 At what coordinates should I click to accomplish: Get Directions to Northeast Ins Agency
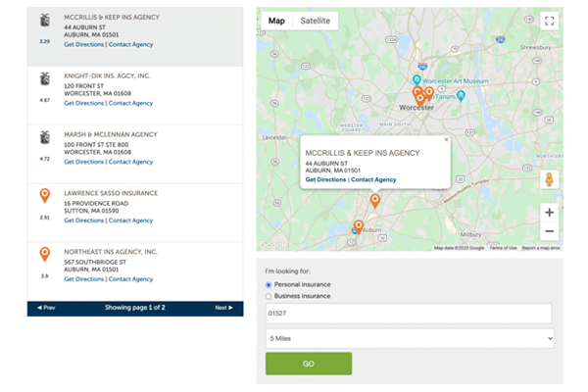point(84,279)
